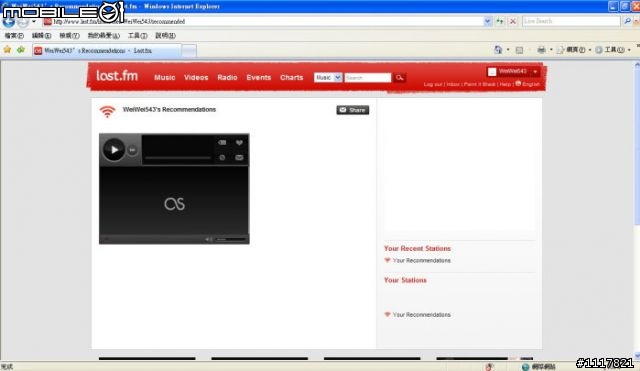Select the WeiWei543's Recommendations browser tab
The width and height of the screenshot is (640, 371).
[107, 51]
